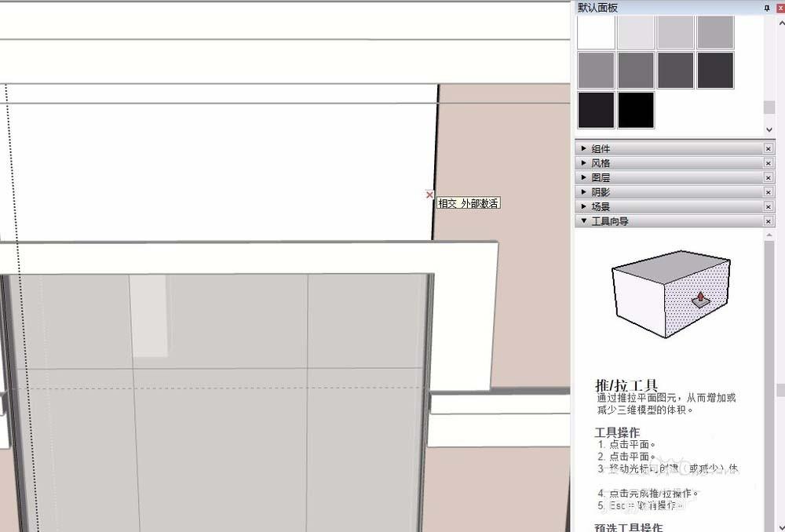Close the 工具向导 panel with its X icon

(768, 220)
